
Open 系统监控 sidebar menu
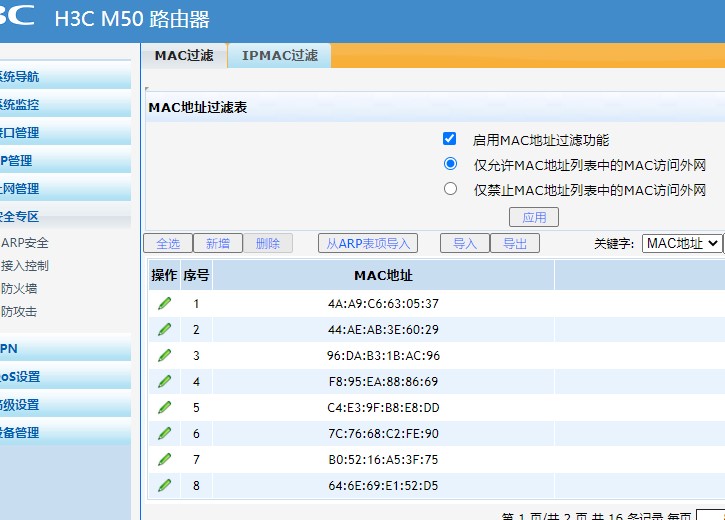[x=65, y=104]
